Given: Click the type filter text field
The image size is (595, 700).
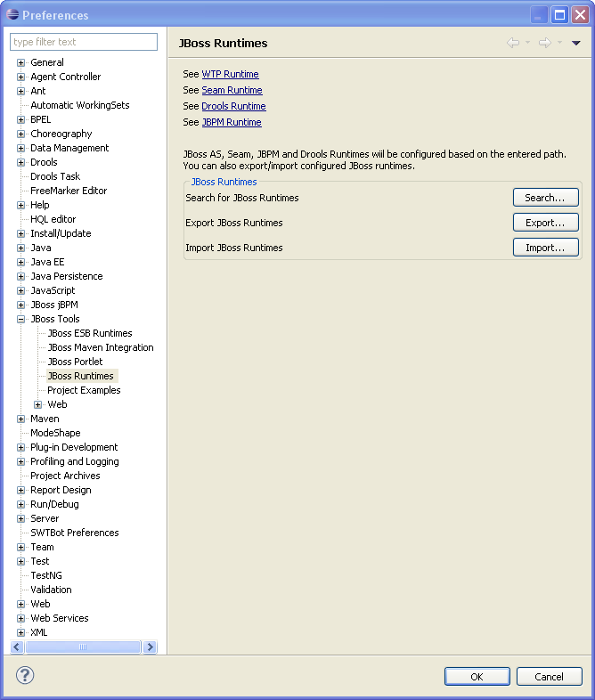Looking at the screenshot, I should pyautogui.click(x=84, y=42).
